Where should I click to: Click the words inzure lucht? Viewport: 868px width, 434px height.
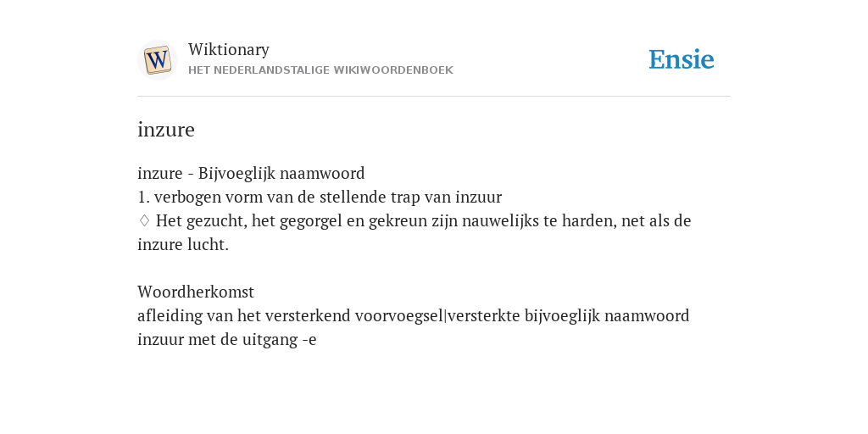[183, 245]
